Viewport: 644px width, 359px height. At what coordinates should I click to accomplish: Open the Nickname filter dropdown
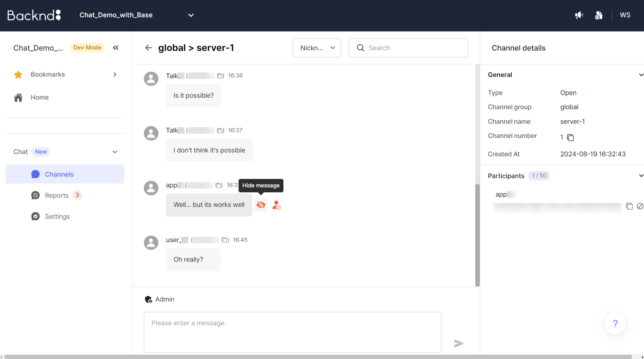pyautogui.click(x=317, y=48)
